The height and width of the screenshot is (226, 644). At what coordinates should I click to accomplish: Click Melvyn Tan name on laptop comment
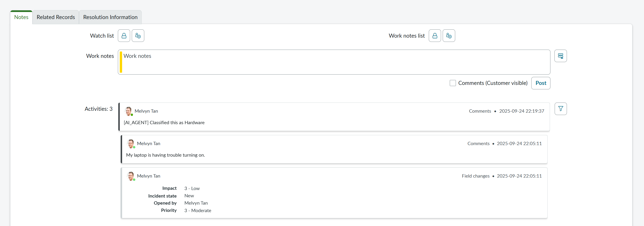(149, 143)
